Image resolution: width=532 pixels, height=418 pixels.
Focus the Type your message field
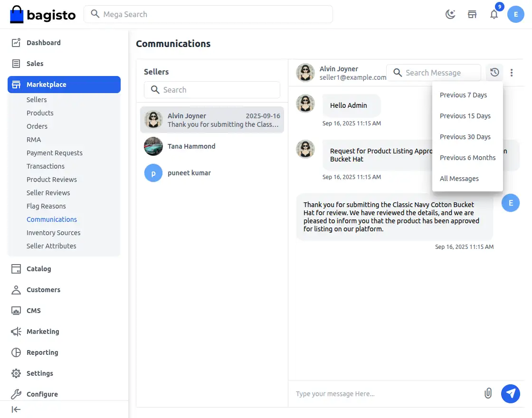[385, 394]
